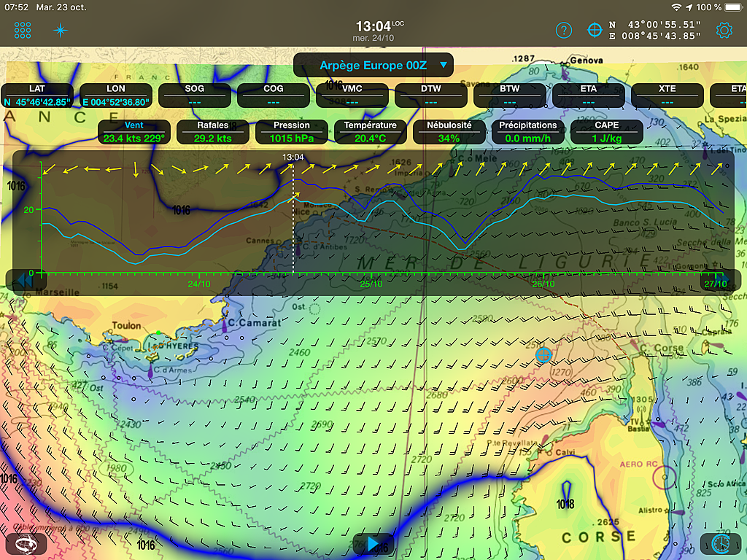Open the Arpège Europe 00Z model dropdown

pyautogui.click(x=373, y=65)
